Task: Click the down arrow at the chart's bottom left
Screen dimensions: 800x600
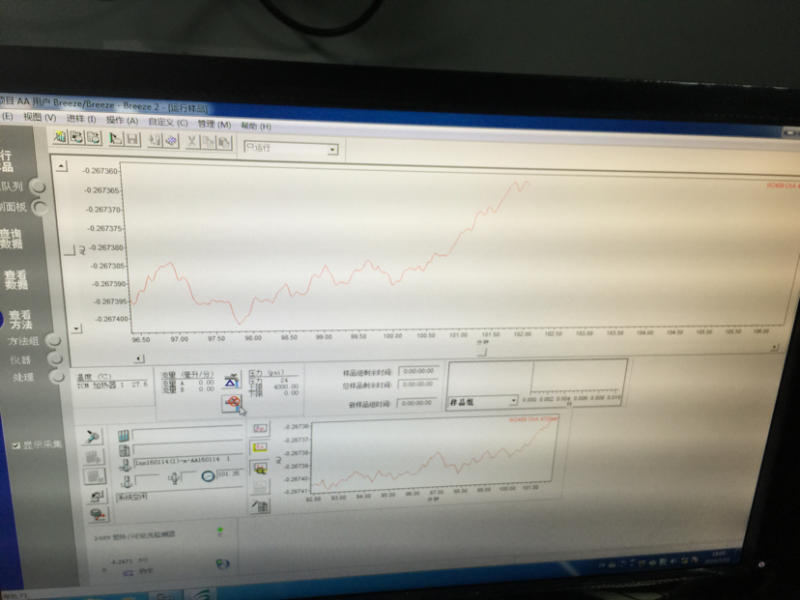Action: click(77, 329)
